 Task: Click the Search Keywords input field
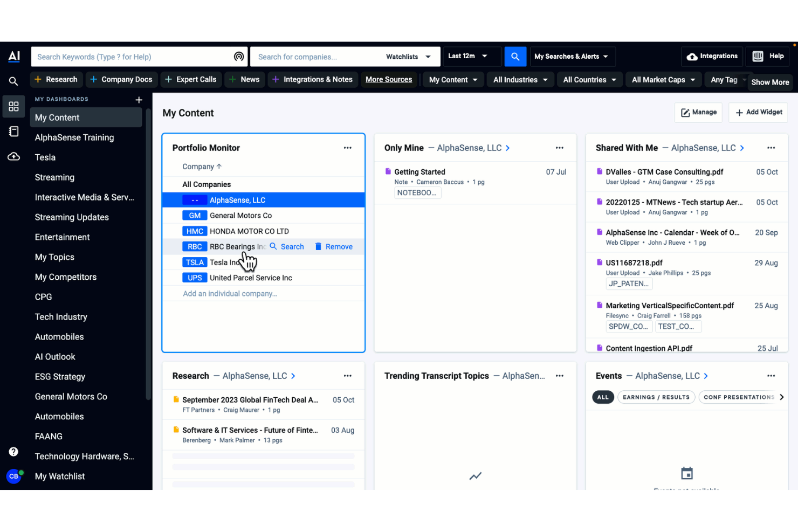click(135, 56)
